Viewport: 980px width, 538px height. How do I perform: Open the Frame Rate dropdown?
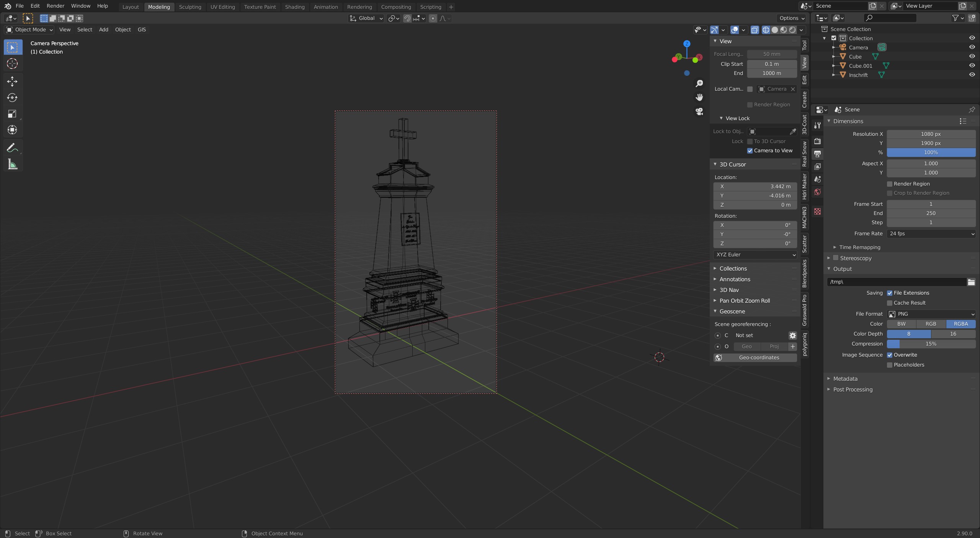point(931,233)
